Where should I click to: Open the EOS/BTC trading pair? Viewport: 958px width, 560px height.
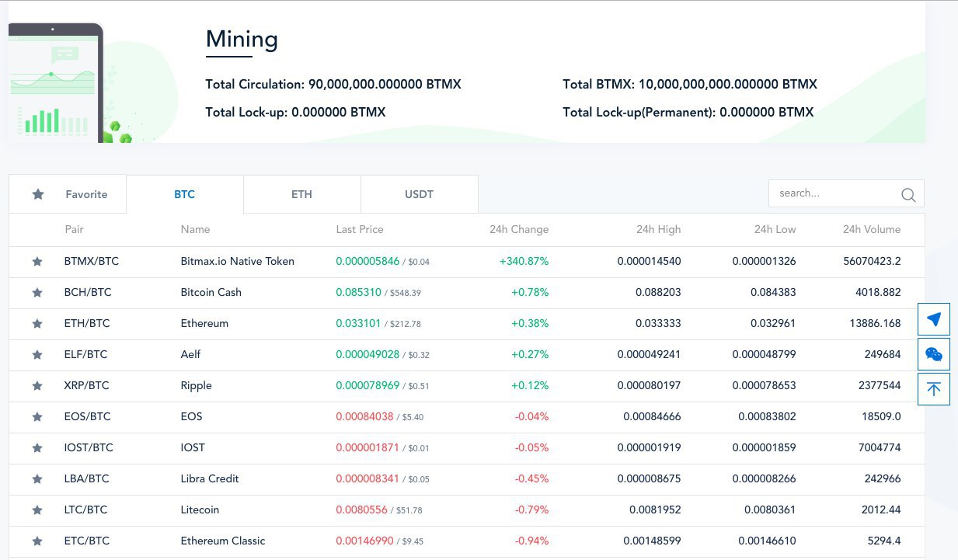88,417
